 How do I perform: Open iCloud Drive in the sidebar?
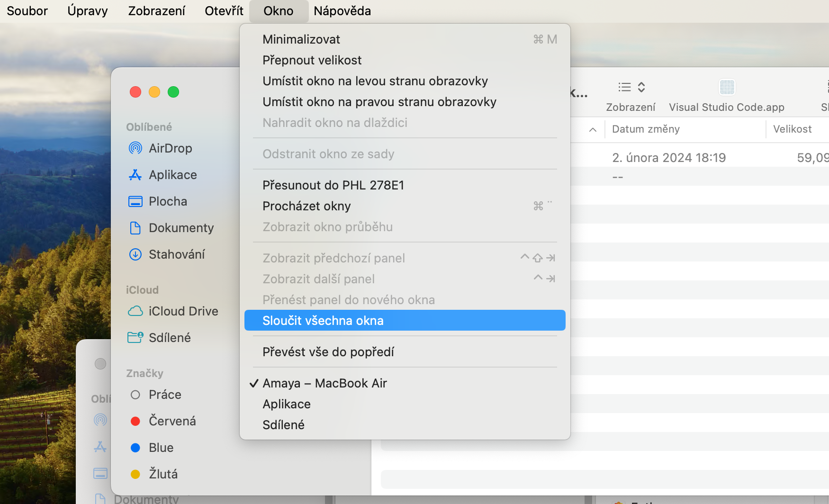tap(183, 311)
